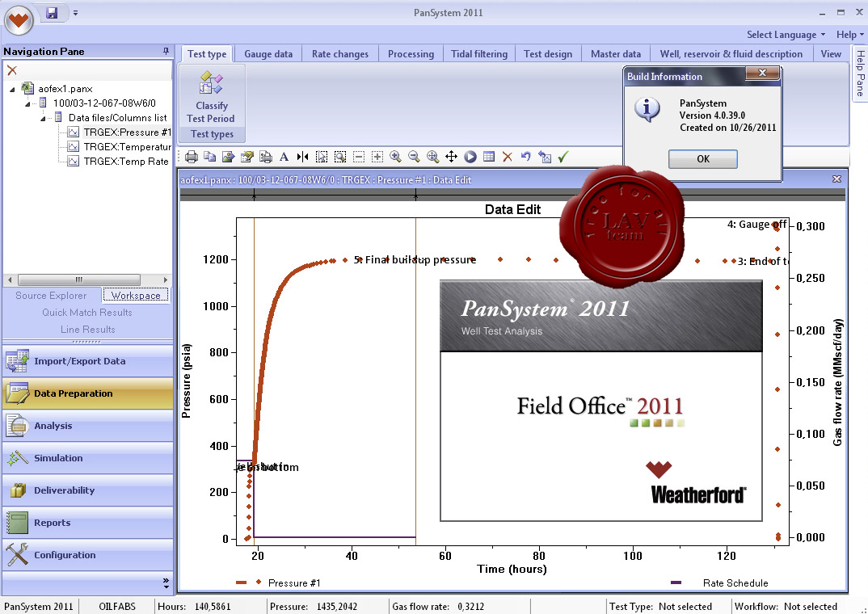The width and height of the screenshot is (868, 614).
Task: Open the Data Preparation section
Action: (87, 393)
